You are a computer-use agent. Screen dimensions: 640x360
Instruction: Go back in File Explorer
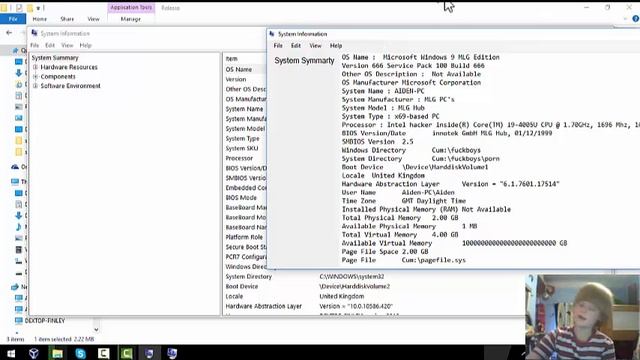pos(9,33)
